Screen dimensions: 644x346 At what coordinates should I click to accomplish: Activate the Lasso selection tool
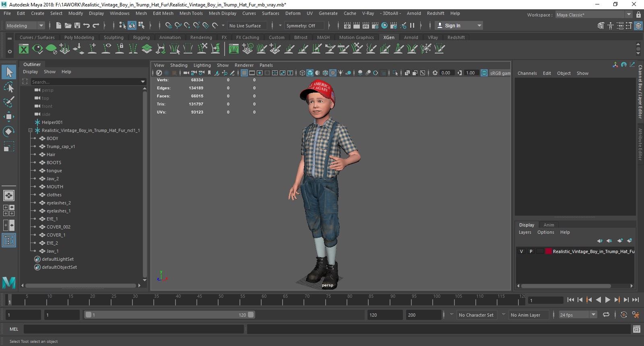(9, 87)
